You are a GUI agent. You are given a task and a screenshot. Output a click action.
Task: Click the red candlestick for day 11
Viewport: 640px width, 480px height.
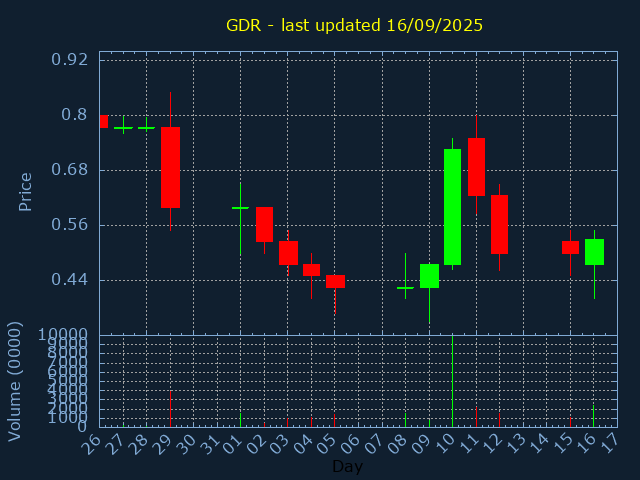pyautogui.click(x=476, y=167)
